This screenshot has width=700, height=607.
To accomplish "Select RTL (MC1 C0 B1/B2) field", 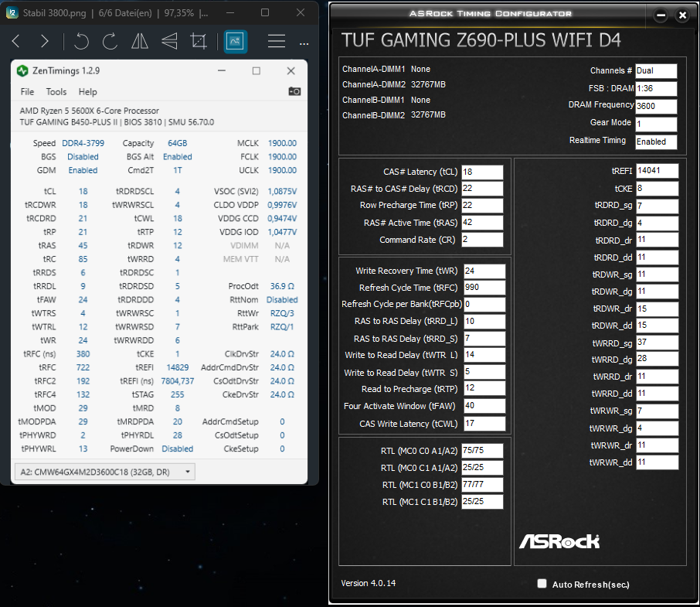I will click(482, 484).
